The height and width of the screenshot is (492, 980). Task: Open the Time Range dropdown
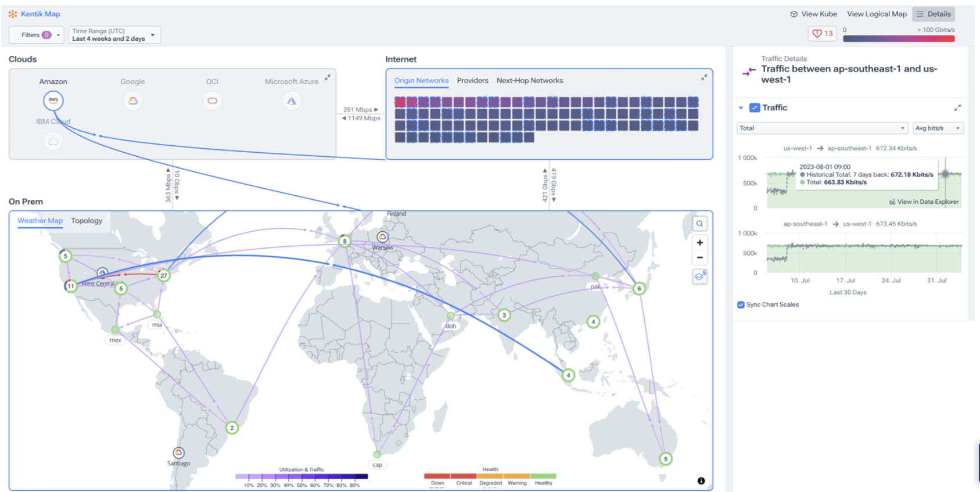tap(114, 35)
